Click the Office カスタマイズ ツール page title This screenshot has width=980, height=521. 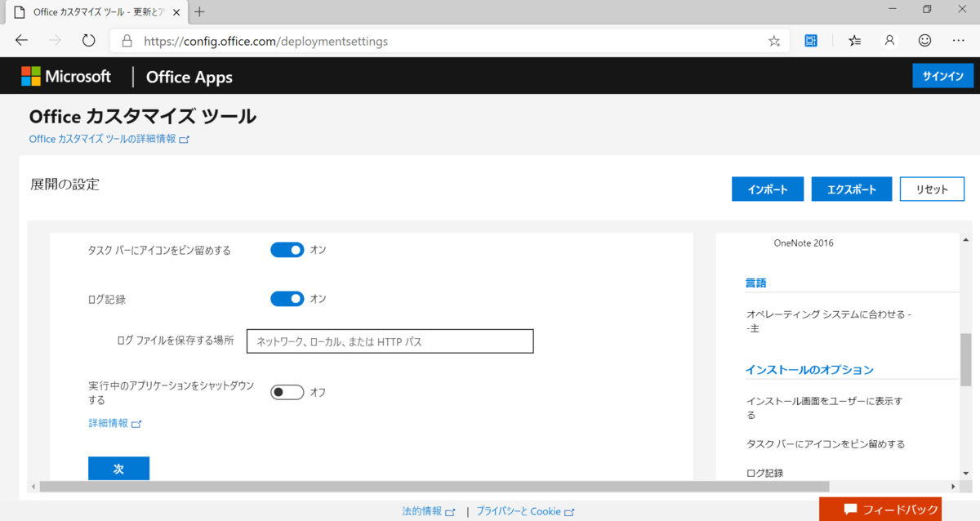point(142,116)
